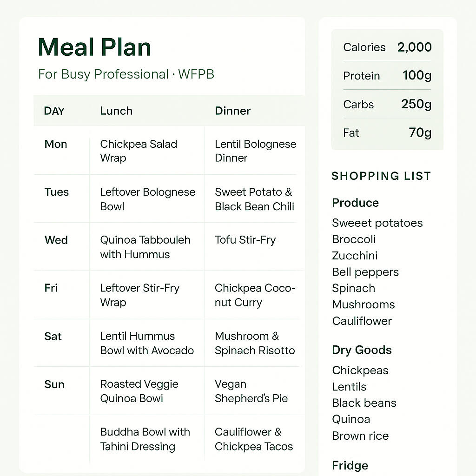Open Lentil Bolognese Dinner entry
The width and height of the screenshot is (476, 476).
(255, 151)
